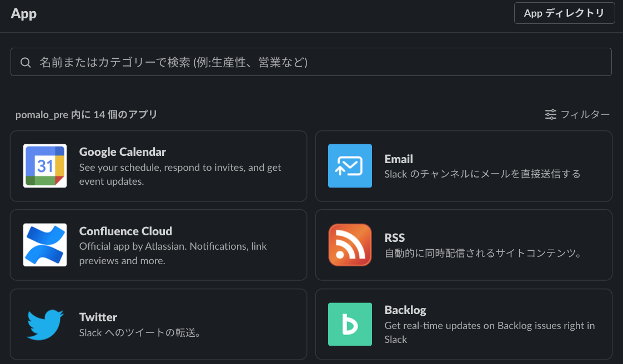Open the Email app title
This screenshot has height=364, width=623.
click(399, 159)
